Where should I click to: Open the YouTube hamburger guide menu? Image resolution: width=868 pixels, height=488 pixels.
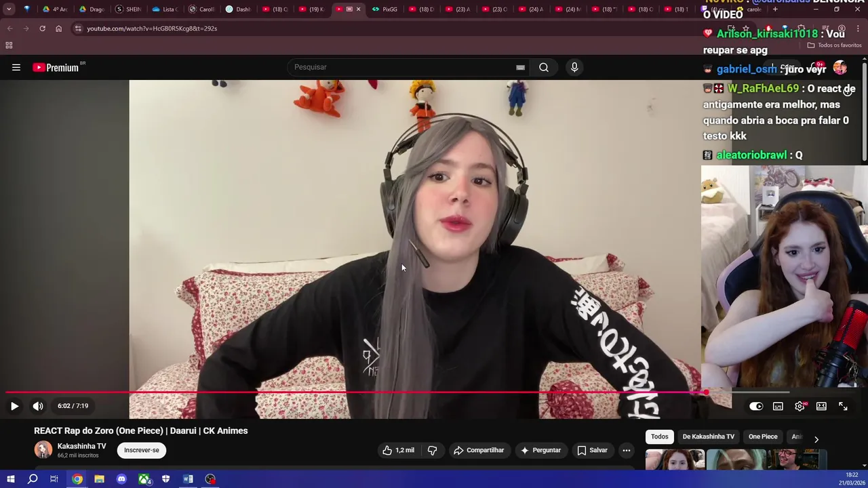coord(16,67)
